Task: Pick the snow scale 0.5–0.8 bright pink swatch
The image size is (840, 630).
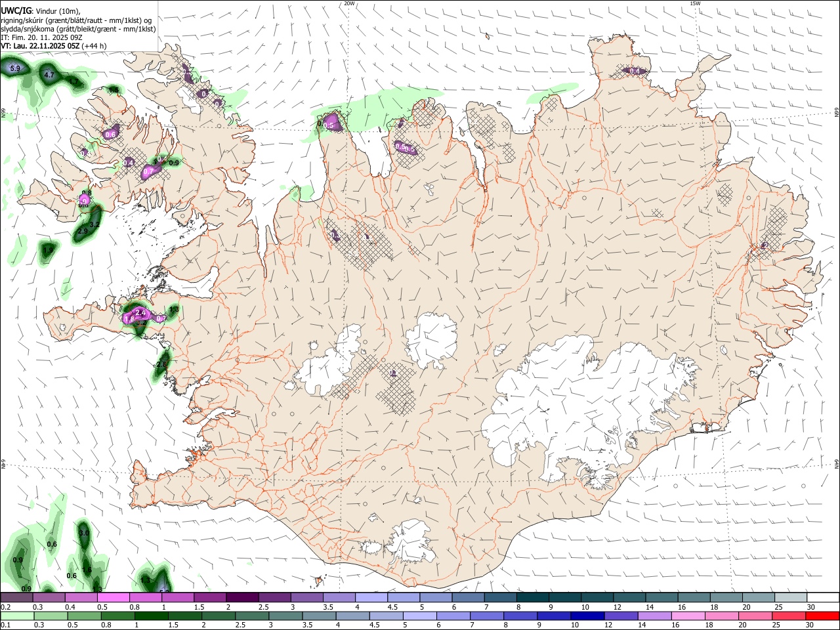Action: click(x=113, y=598)
